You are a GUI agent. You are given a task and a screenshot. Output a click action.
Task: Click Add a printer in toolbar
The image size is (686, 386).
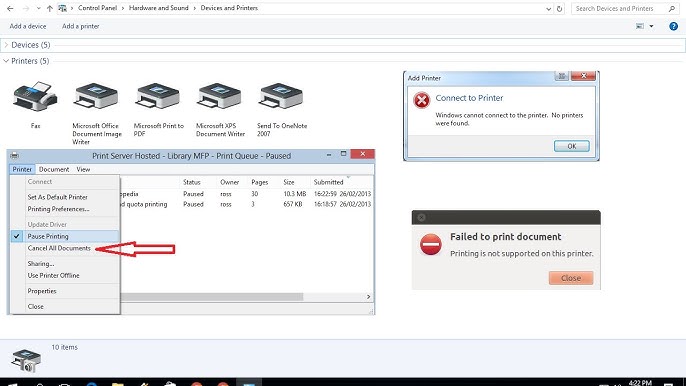tap(80, 26)
